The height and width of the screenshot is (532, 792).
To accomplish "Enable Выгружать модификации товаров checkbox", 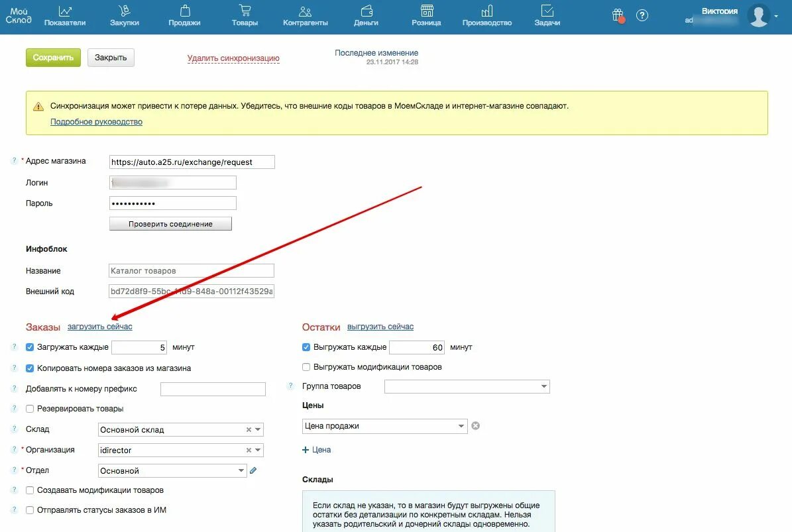I will pyautogui.click(x=306, y=367).
